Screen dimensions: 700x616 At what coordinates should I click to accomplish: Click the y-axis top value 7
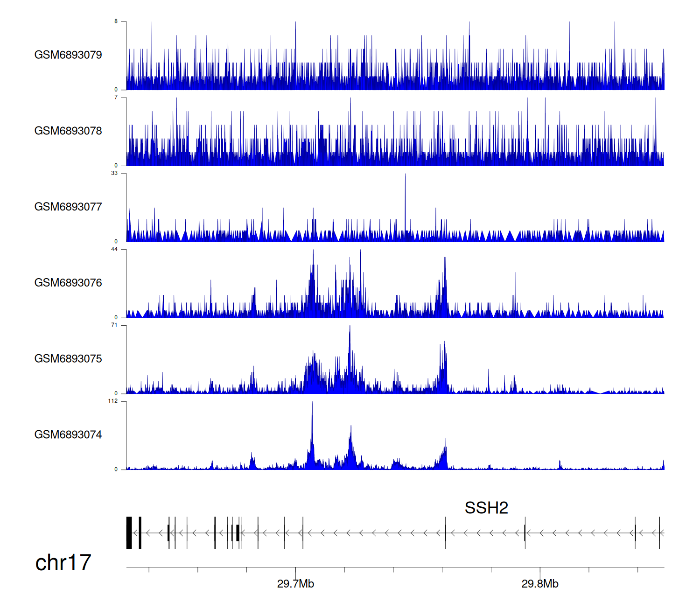116,98
